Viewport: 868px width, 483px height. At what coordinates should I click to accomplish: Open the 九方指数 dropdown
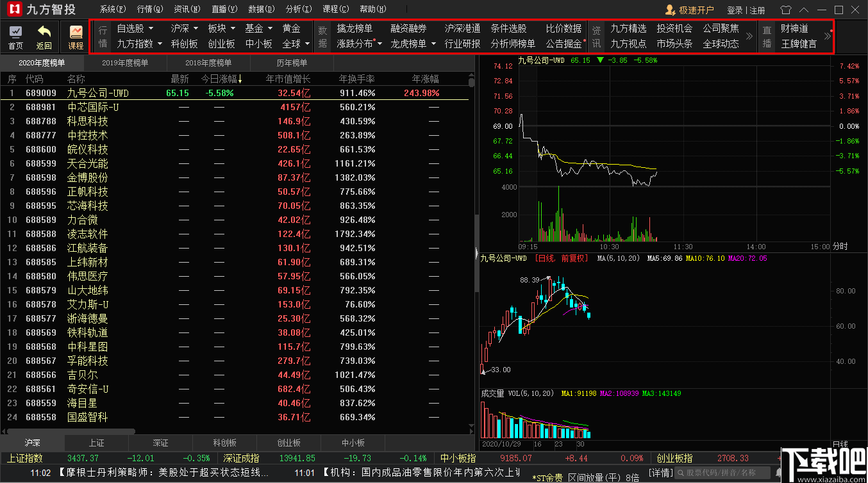[139, 44]
